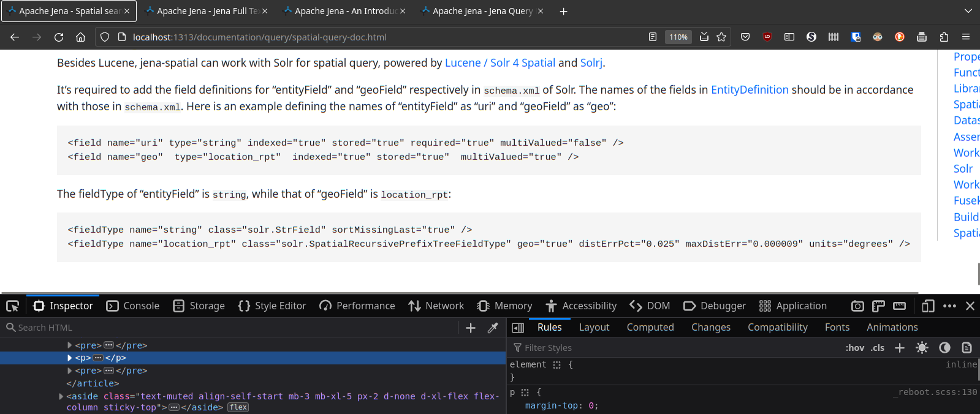Open the browser home page
Viewport: 980px width, 414px height.
pyautogui.click(x=80, y=37)
